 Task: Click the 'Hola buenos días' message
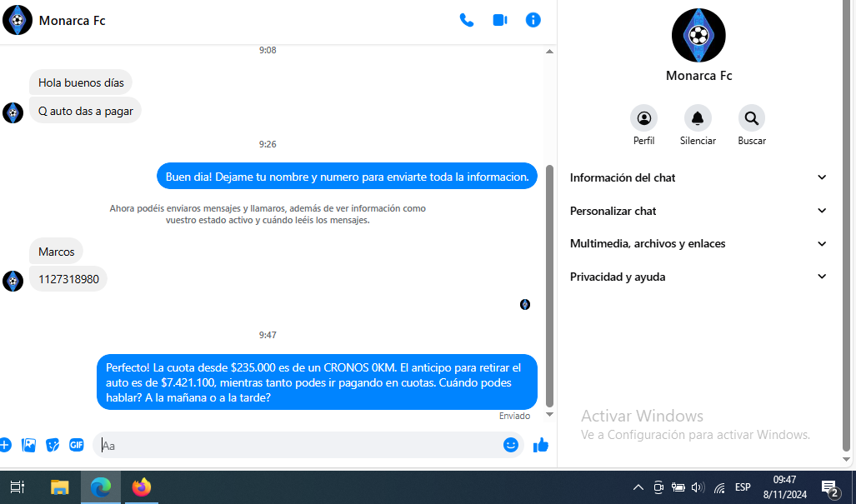coord(81,83)
